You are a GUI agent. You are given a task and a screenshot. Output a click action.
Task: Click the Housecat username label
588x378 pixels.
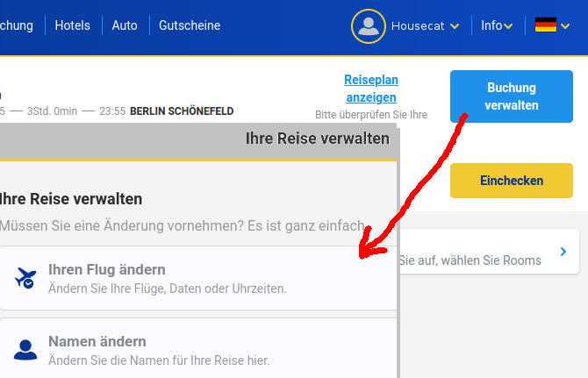pyautogui.click(x=418, y=26)
